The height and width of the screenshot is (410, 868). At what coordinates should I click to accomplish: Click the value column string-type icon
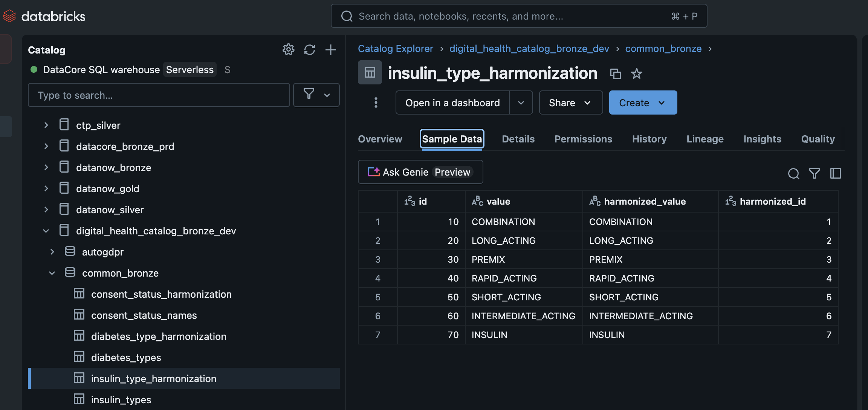coord(477,201)
